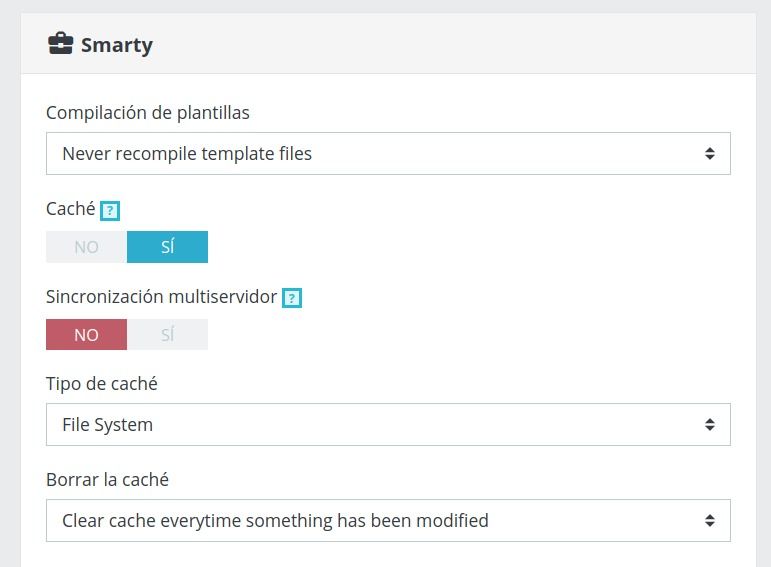This screenshot has width=771, height=567.
Task: Click the 'Sincronización multiservidor' label text
Action: [x=161, y=297]
